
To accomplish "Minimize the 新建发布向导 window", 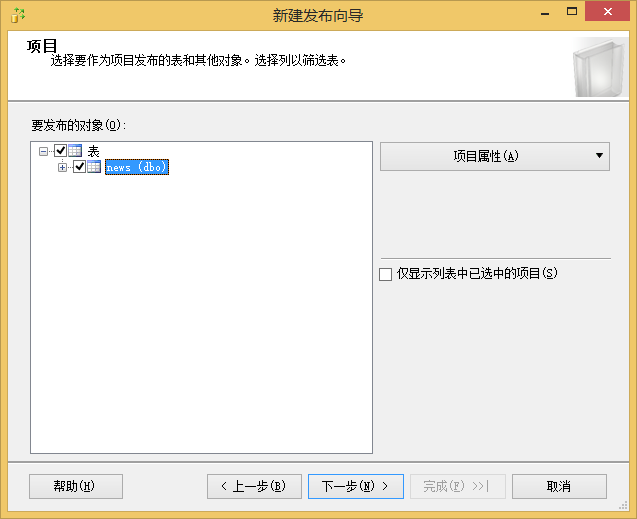I will [545, 13].
